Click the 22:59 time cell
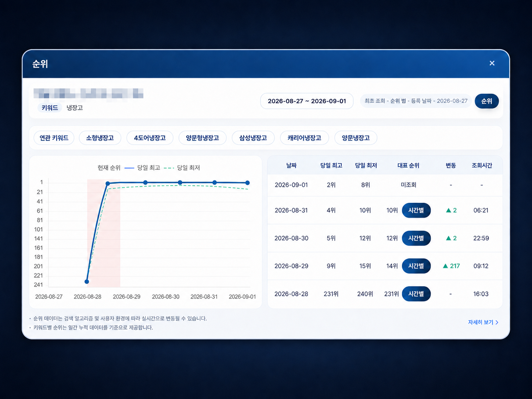 pos(481,238)
